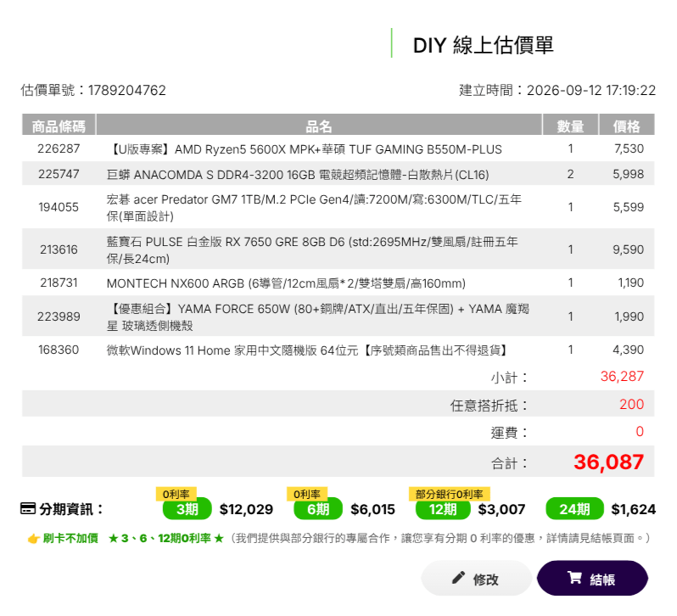The image size is (677, 616).
Task: Click the 結帳 checkout button
Action: [592, 578]
